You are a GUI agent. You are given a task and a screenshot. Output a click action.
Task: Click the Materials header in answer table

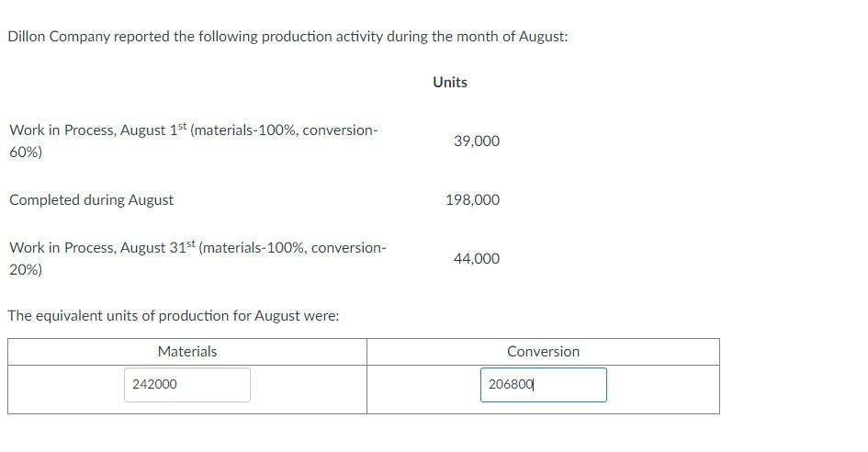point(187,352)
